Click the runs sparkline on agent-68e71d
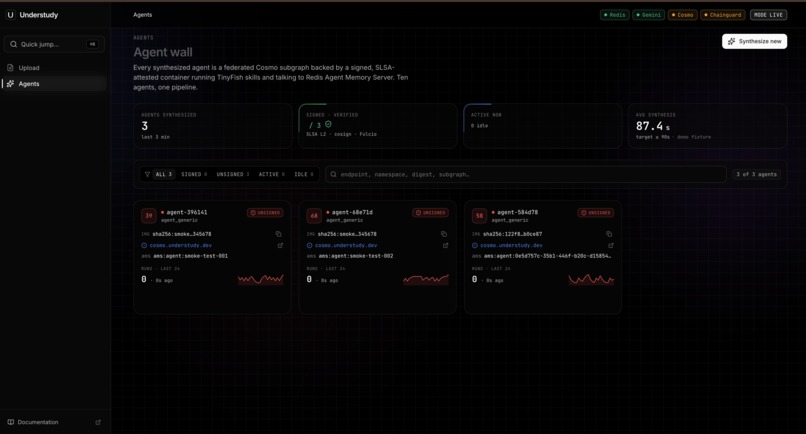This screenshot has height=434, width=806. pos(426,279)
